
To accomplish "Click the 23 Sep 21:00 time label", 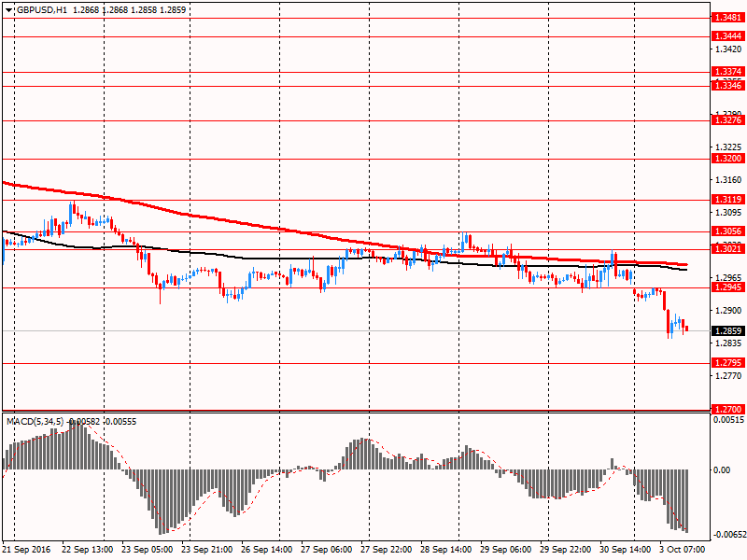I will pyautogui.click(x=207, y=550).
